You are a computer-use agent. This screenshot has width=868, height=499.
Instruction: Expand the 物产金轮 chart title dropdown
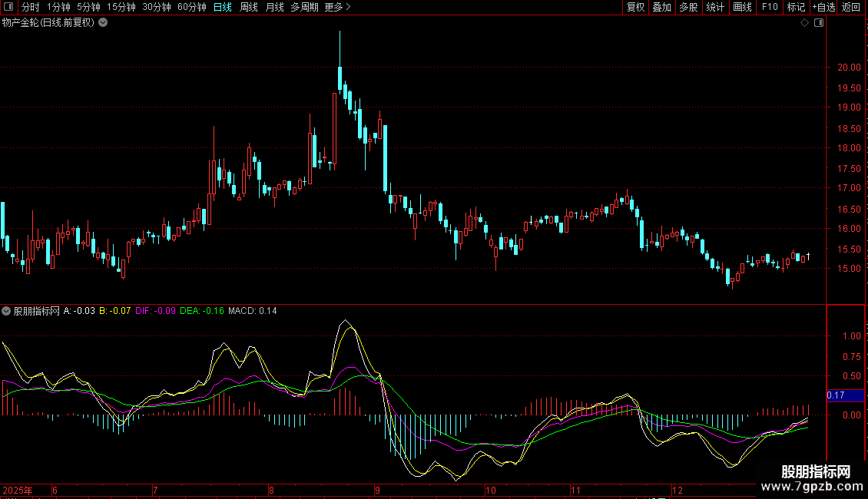pos(103,23)
